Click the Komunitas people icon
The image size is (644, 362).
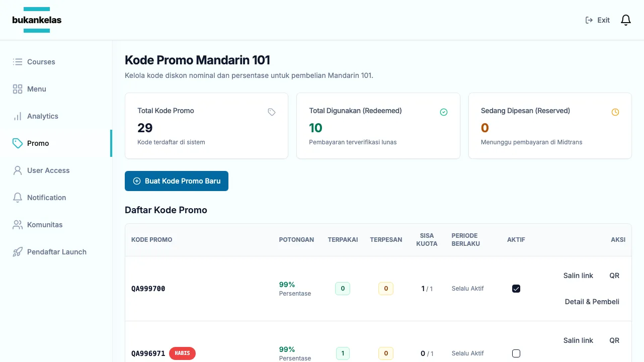18,225
